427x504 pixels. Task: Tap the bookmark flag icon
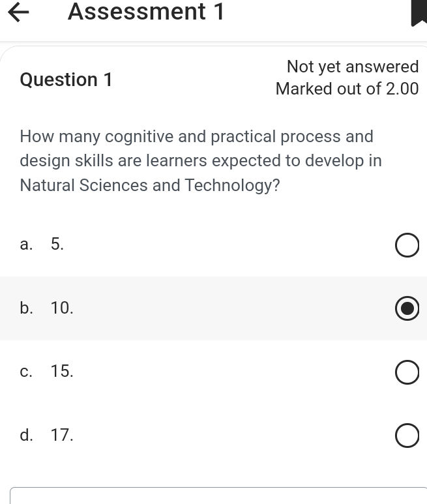tap(419, 13)
